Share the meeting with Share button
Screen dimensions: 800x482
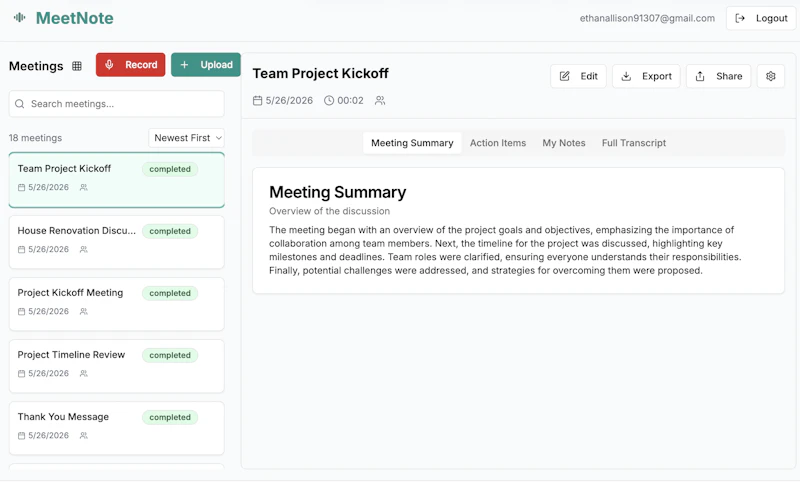[718, 76]
